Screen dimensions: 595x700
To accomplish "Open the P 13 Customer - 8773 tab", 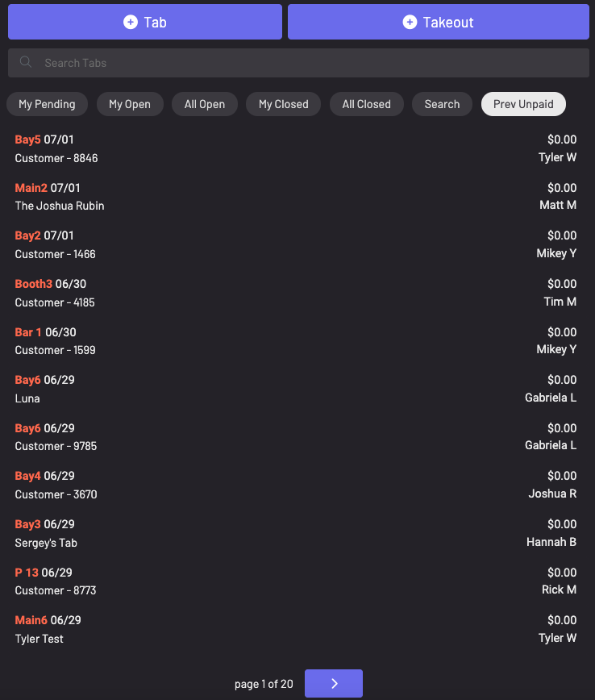I will pos(296,581).
